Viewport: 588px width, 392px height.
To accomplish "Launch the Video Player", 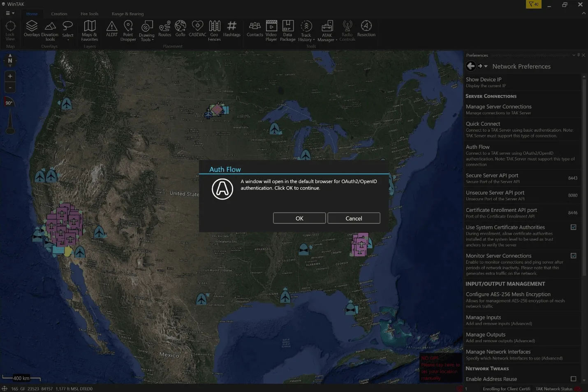I will pos(271,31).
